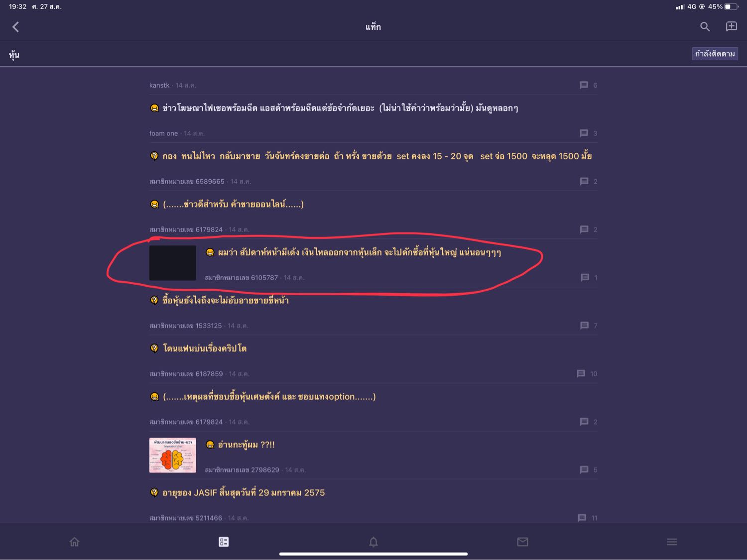Click username foam one
Viewport: 747px width, 560px height.
pos(163,133)
